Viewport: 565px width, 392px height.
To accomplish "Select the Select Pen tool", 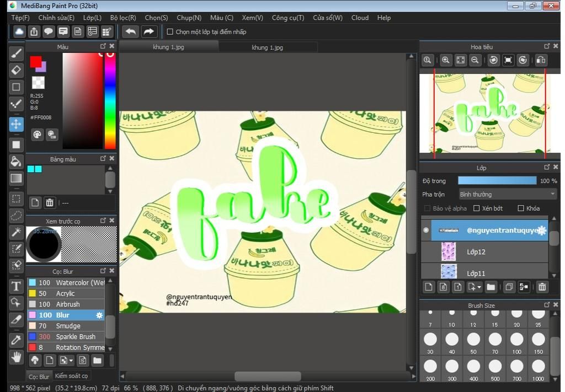I will click(16, 249).
